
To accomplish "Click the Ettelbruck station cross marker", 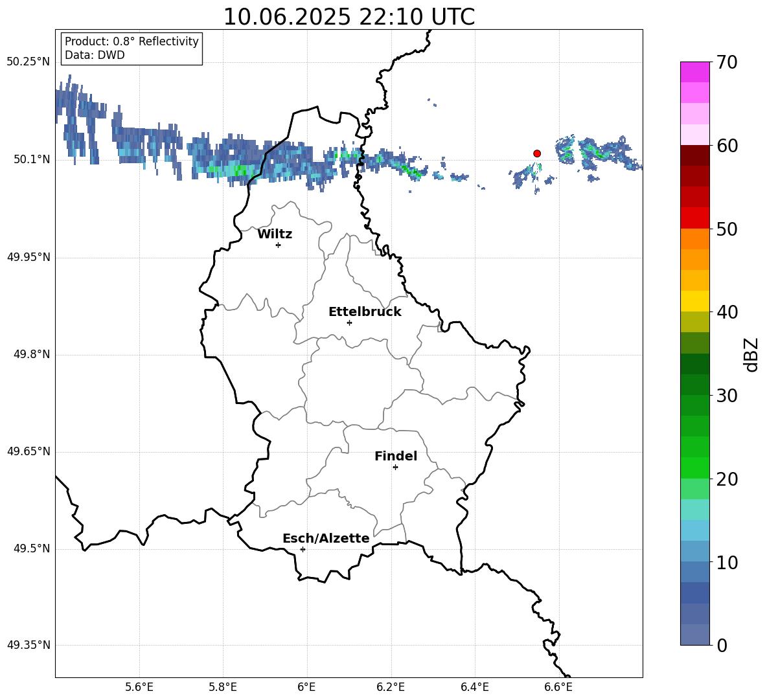I will point(349,322).
